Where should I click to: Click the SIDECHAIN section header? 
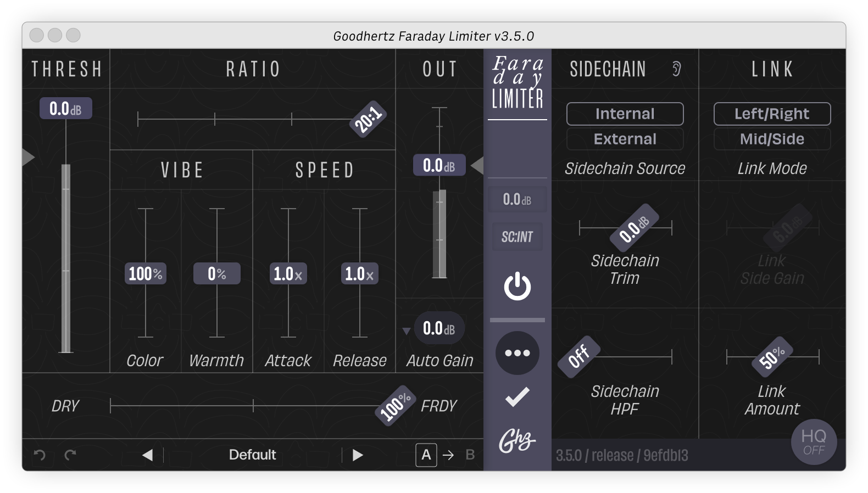coord(608,69)
